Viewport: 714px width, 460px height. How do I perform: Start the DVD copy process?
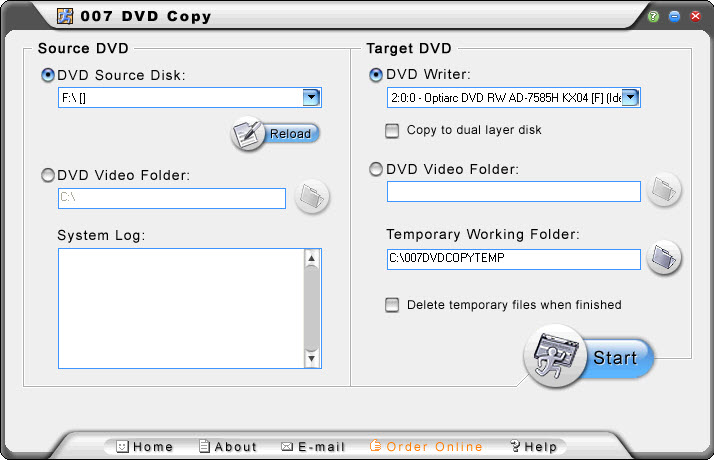[588, 357]
